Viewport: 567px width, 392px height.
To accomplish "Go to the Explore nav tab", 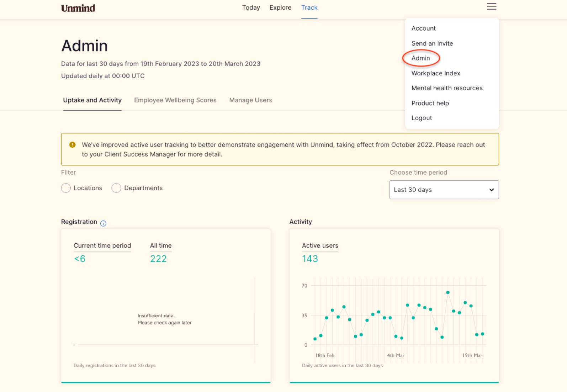I will click(280, 7).
